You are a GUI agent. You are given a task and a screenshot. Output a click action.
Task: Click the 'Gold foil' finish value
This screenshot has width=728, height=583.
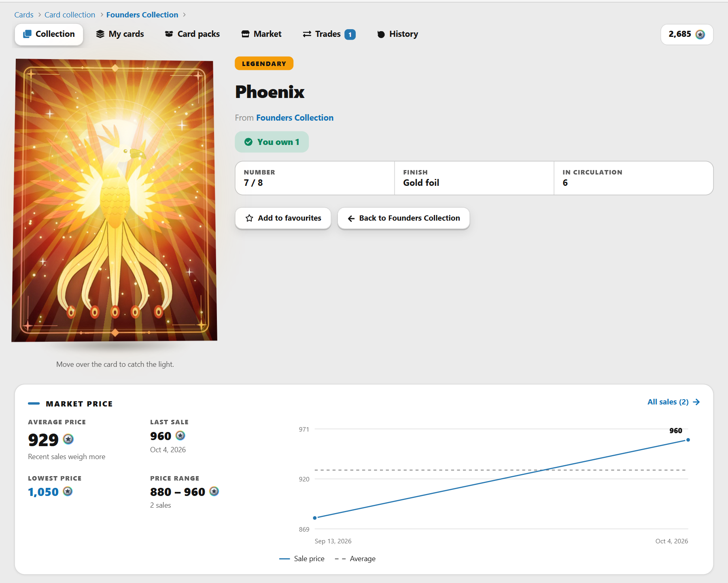pos(421,183)
